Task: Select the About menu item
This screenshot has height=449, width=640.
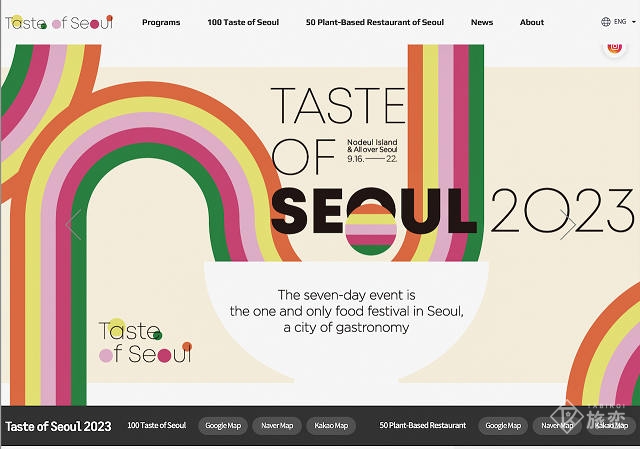Action: click(x=532, y=22)
